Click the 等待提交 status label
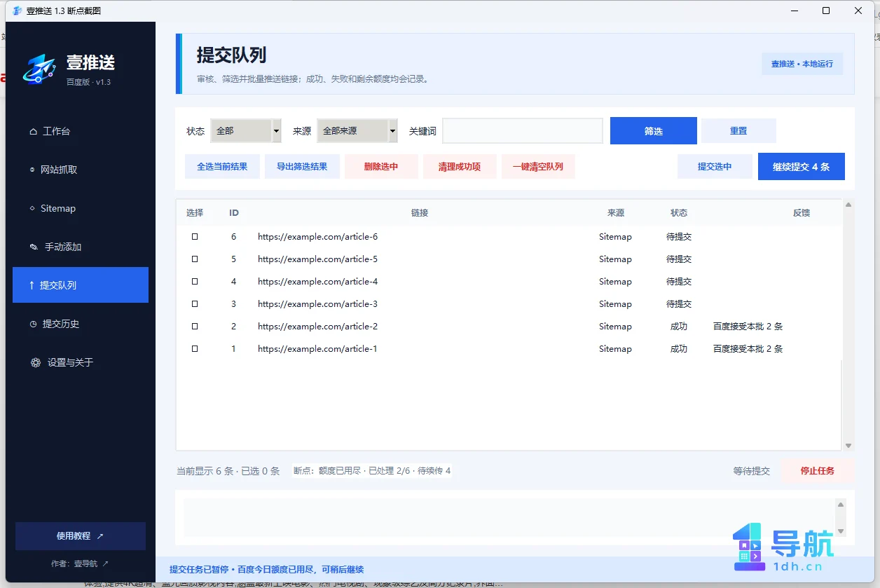880x588 pixels. (752, 471)
